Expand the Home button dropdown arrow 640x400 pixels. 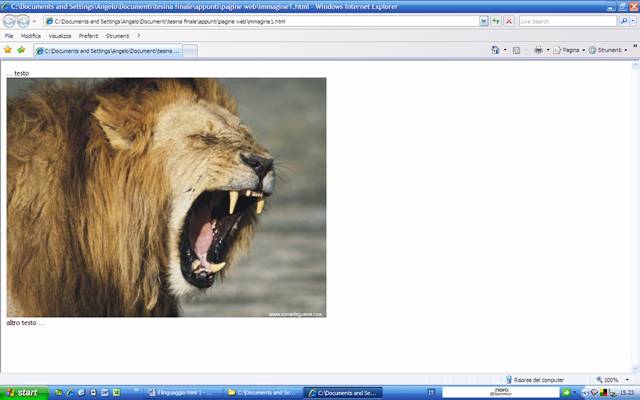[x=505, y=50]
